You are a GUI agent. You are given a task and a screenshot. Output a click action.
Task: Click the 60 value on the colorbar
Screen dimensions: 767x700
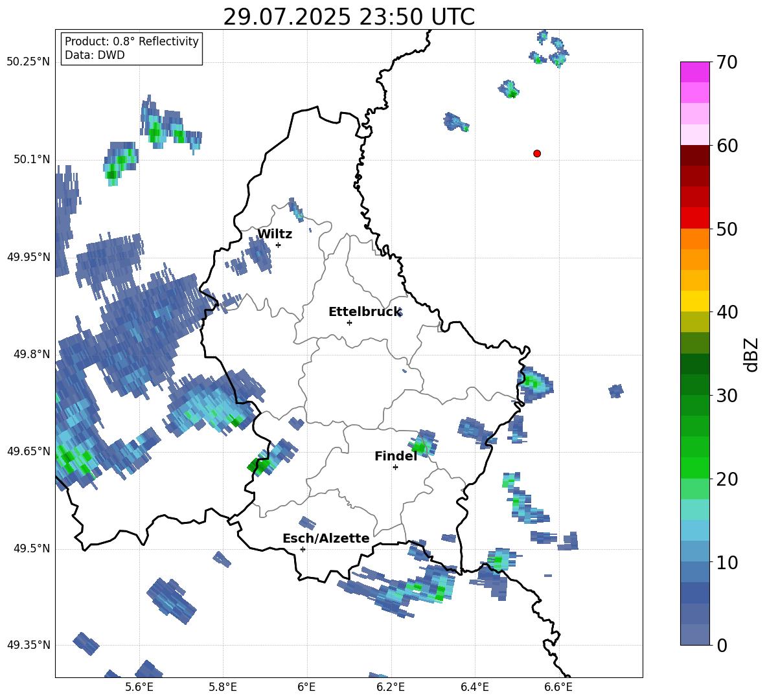[726, 146]
